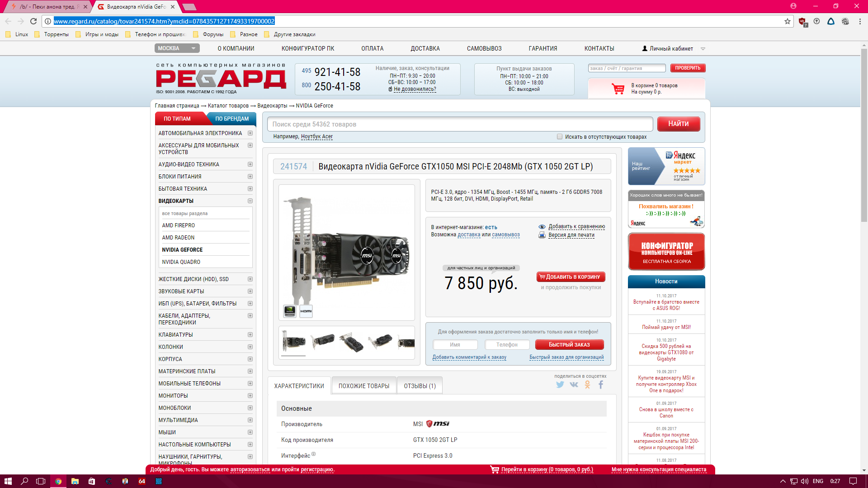
Task: Click the printer icon for print version
Action: (x=542, y=235)
